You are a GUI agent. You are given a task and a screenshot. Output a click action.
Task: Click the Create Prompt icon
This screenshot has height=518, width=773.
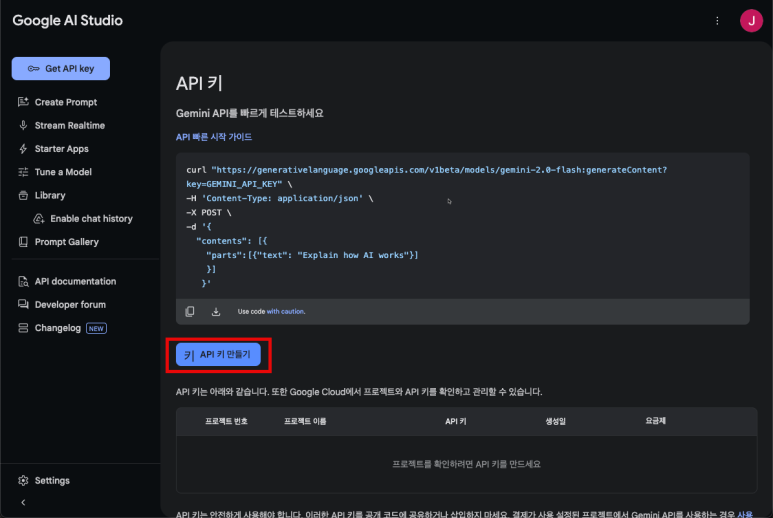[x=23, y=102]
